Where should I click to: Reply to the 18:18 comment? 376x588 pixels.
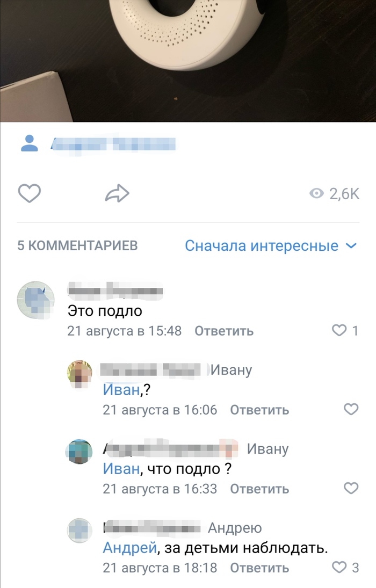point(259,568)
